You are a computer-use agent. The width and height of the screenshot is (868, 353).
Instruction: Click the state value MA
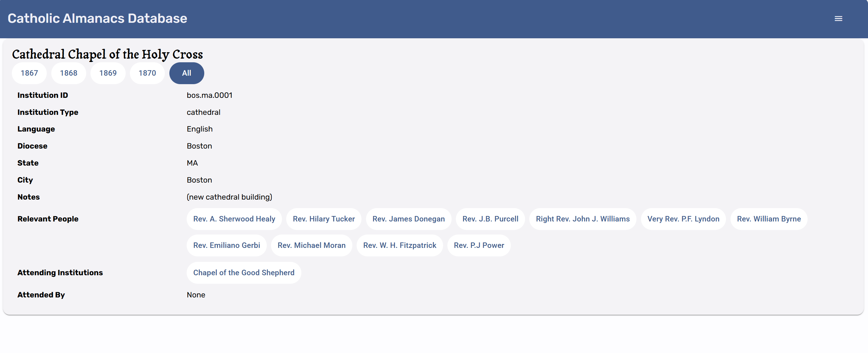[x=192, y=163]
